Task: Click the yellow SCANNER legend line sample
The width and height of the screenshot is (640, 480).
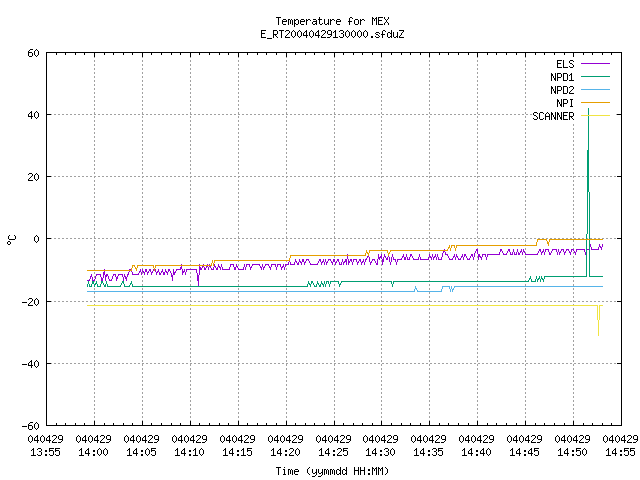Action: 595,116
